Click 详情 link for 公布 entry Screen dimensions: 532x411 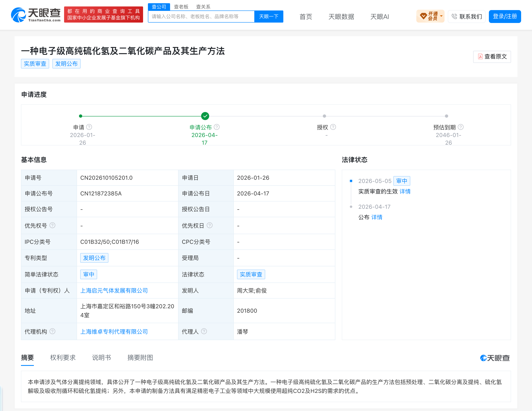[x=377, y=217]
